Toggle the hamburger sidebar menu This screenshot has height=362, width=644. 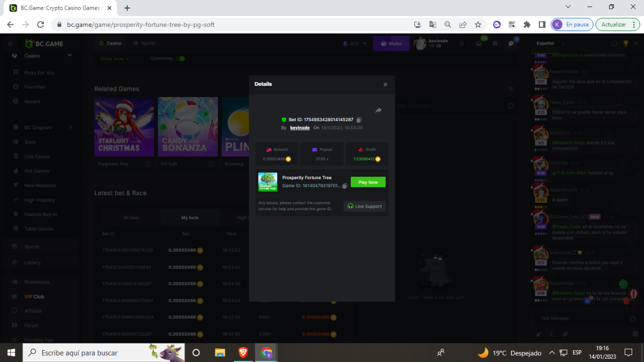click(x=10, y=43)
